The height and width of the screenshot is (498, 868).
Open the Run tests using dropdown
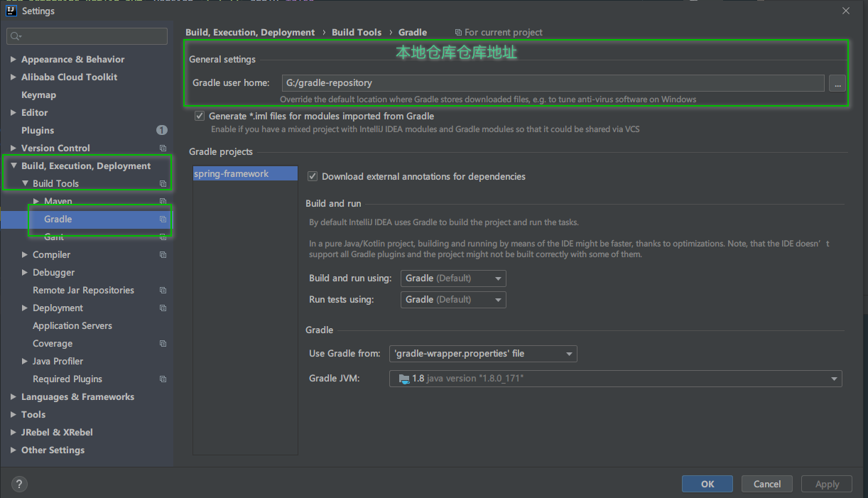pyautogui.click(x=453, y=300)
